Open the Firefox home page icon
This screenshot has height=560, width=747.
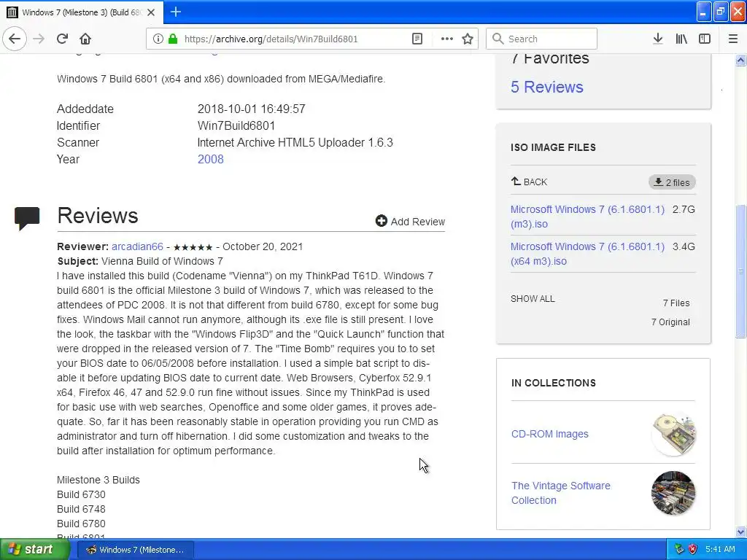[85, 39]
